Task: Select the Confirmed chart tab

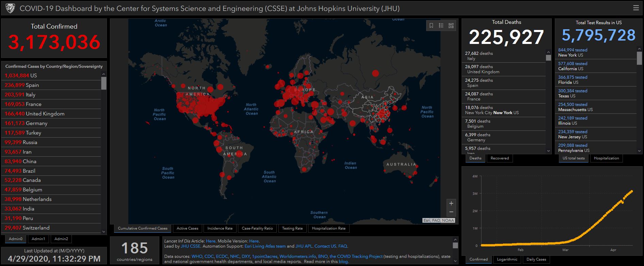Action: click(x=479, y=259)
